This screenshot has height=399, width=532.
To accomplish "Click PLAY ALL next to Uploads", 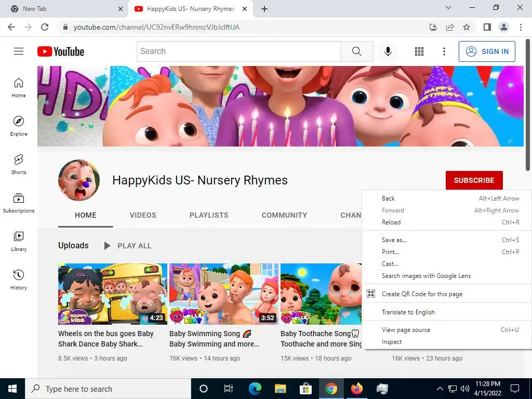I will (x=128, y=246).
